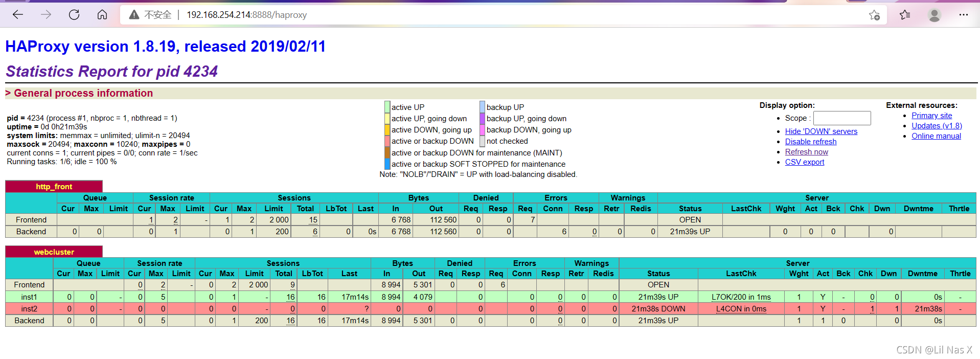Open the user profile avatar
The width and height of the screenshot is (980, 359).
pyautogui.click(x=935, y=15)
